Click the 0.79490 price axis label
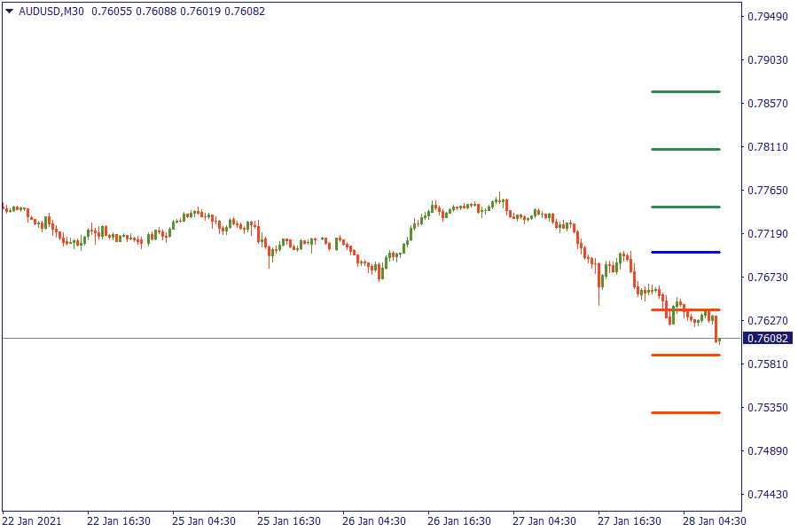798x532 pixels. [768, 17]
